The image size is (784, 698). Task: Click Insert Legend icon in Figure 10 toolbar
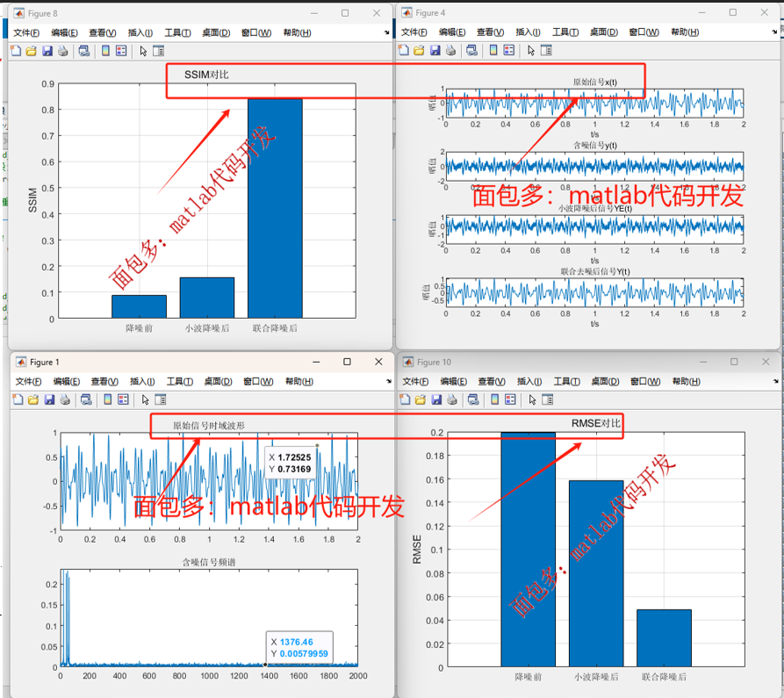(510, 399)
